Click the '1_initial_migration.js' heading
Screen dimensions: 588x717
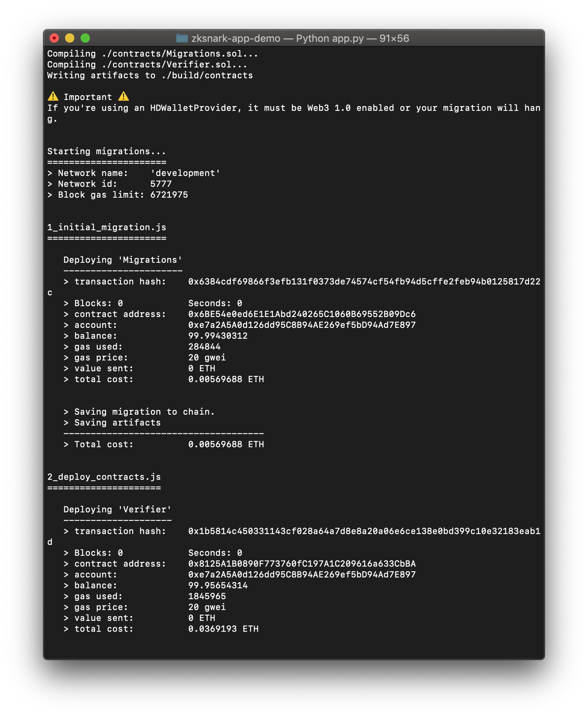[107, 228]
